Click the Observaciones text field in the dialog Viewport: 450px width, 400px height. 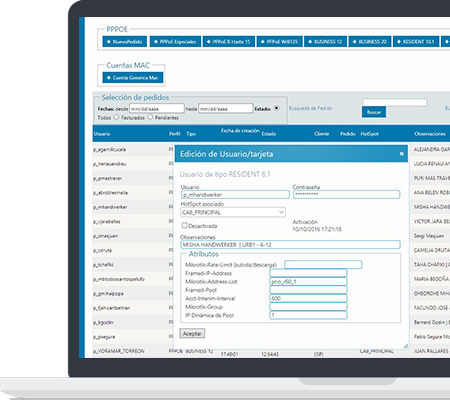pyautogui.click(x=290, y=245)
